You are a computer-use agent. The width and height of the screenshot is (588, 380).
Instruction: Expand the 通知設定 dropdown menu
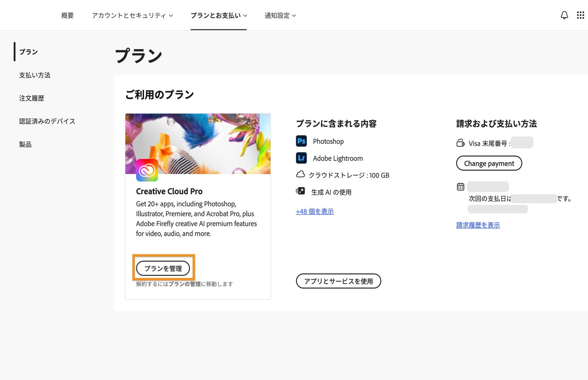[280, 15]
